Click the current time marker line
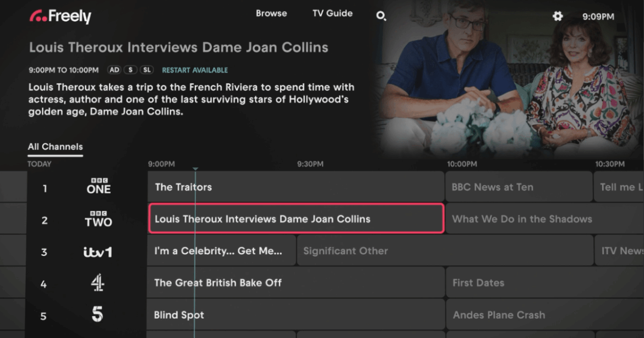This screenshot has width=644, height=338. click(196, 248)
